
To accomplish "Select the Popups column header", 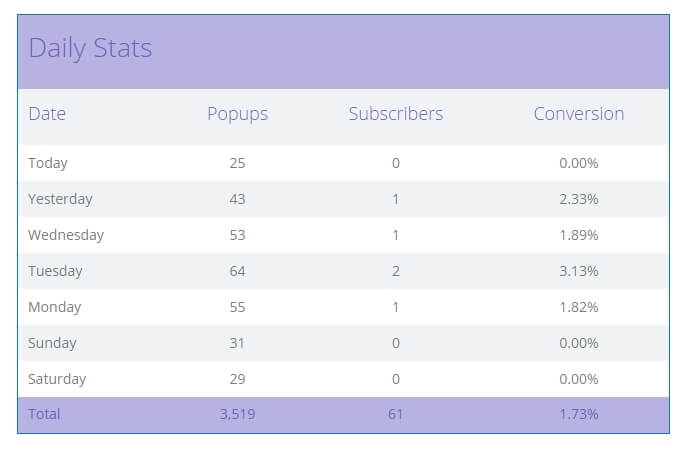I will pyautogui.click(x=237, y=115).
